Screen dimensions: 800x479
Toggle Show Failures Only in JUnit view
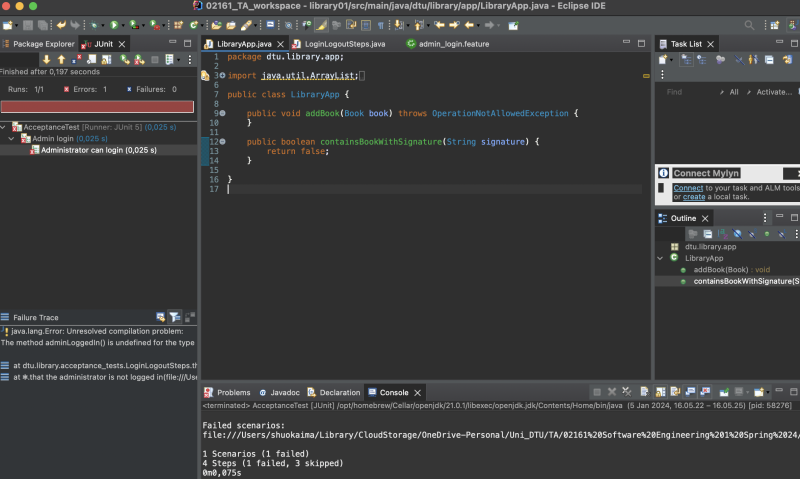coord(77,60)
